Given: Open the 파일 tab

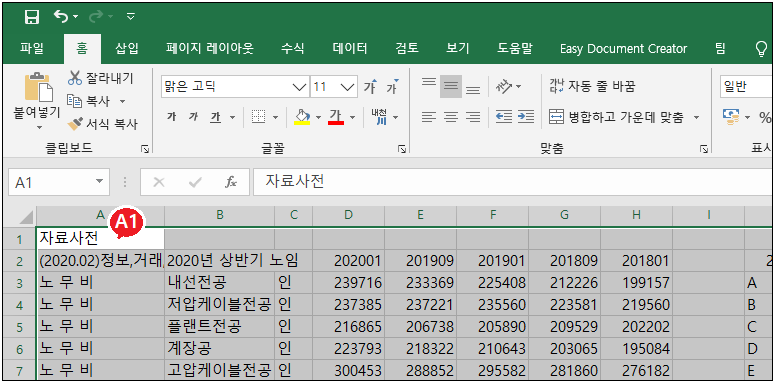Looking at the screenshot, I should click(32, 48).
